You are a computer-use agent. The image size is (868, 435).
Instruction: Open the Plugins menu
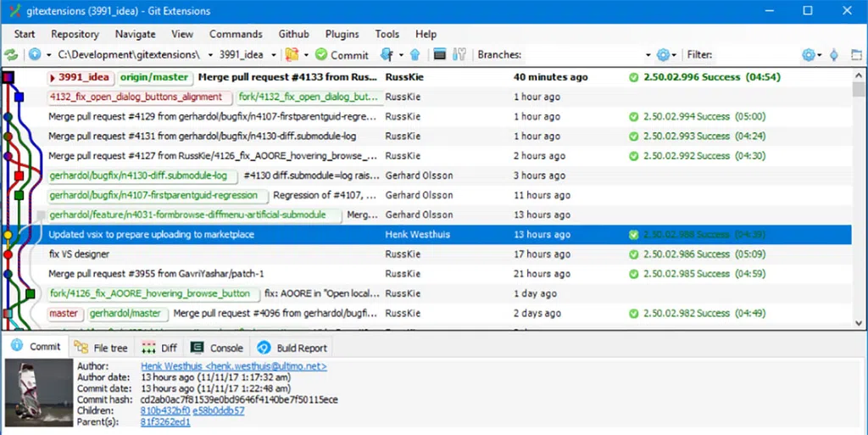[x=342, y=34]
